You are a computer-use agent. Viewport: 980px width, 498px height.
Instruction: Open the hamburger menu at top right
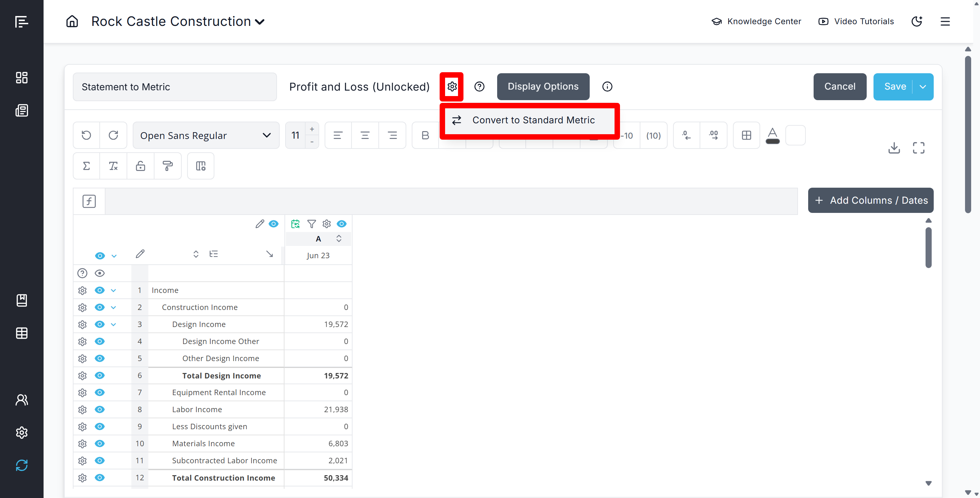[945, 21]
